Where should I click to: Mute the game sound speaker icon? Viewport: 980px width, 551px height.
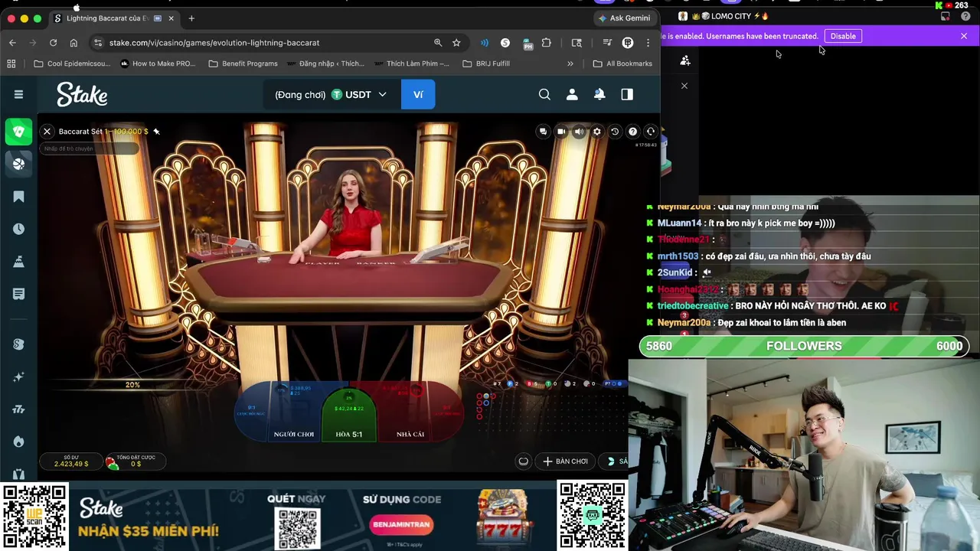pos(579,132)
